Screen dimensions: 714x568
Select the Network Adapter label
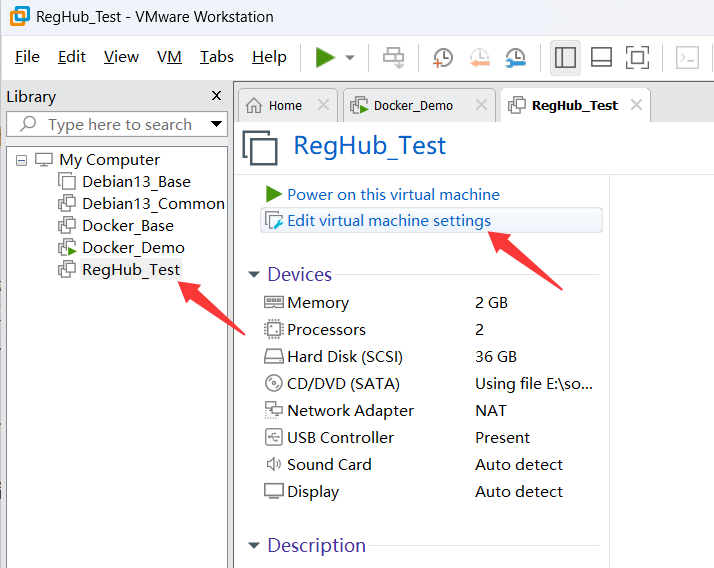[x=350, y=410]
